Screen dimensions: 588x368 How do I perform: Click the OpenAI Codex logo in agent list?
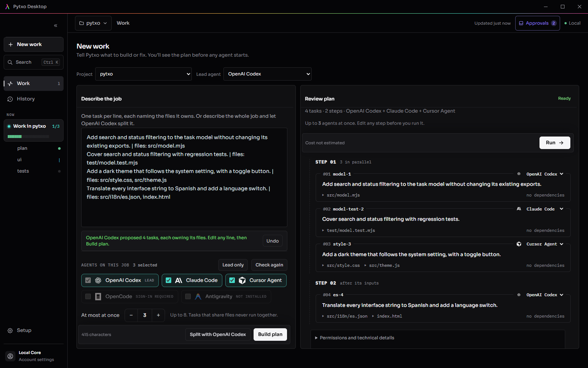(98, 280)
